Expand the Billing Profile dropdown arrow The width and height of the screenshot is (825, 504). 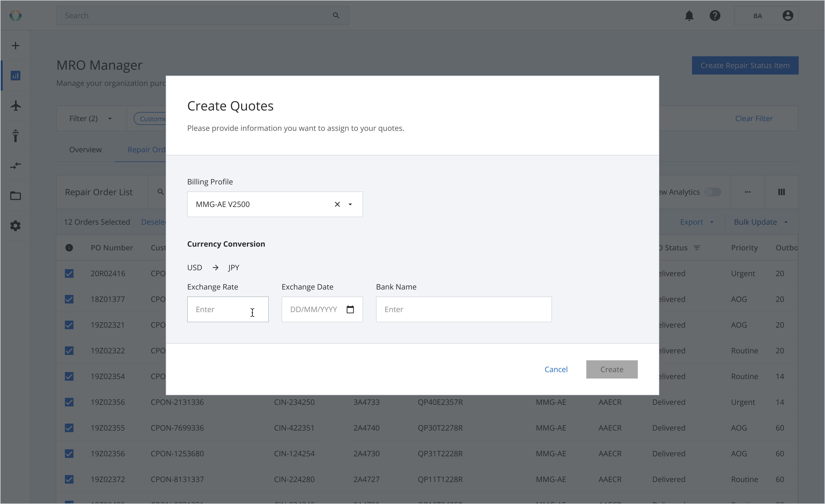click(350, 204)
